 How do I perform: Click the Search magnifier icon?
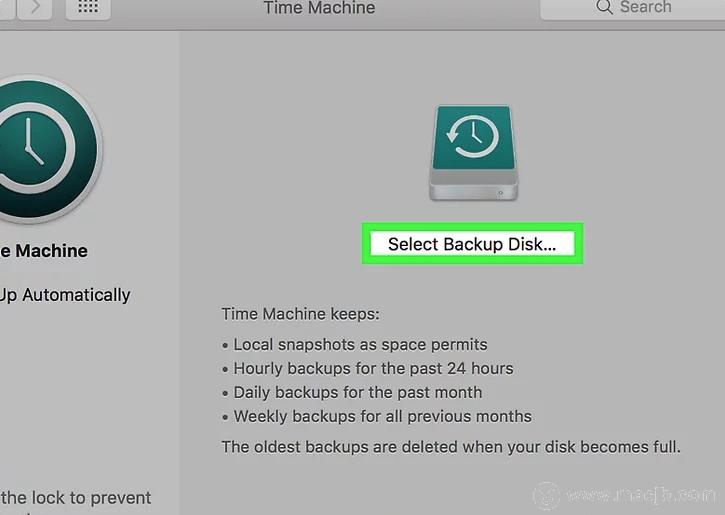604,7
